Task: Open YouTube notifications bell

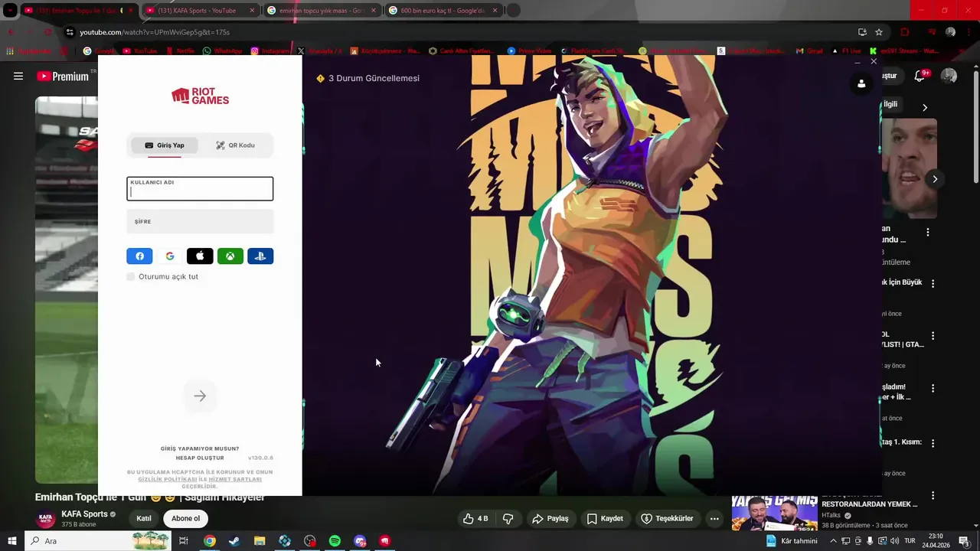Action: [920, 76]
